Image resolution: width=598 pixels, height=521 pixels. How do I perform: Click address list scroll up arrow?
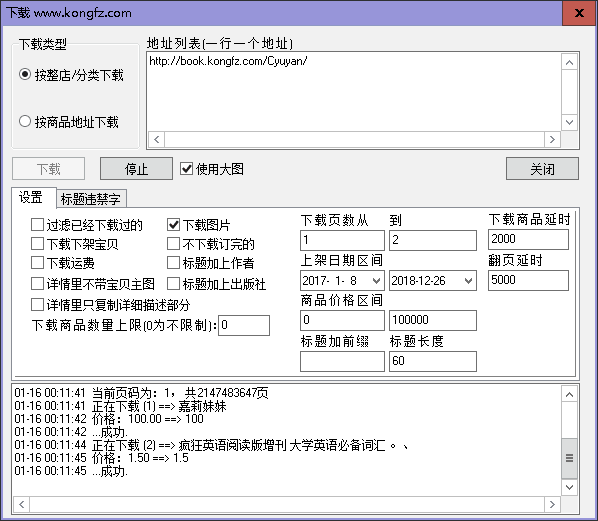[569, 62]
